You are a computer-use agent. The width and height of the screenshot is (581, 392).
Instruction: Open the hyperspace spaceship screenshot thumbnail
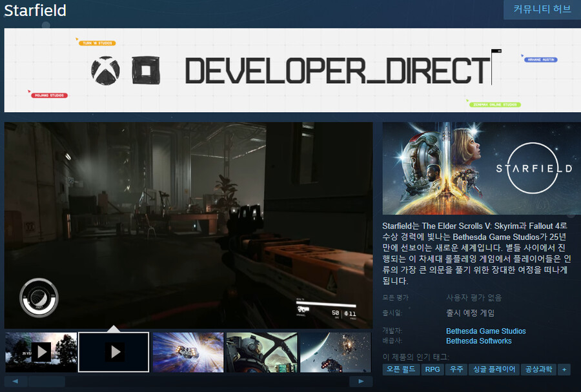coord(189,351)
